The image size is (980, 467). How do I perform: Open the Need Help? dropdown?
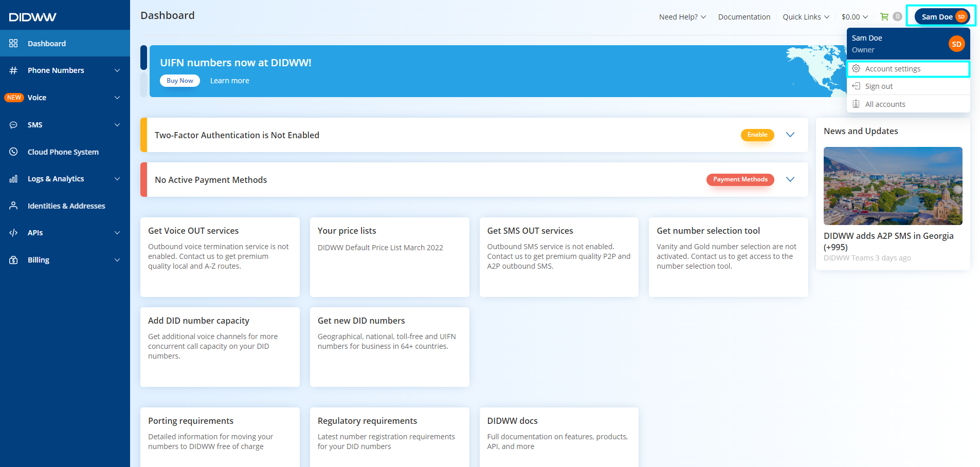click(682, 17)
